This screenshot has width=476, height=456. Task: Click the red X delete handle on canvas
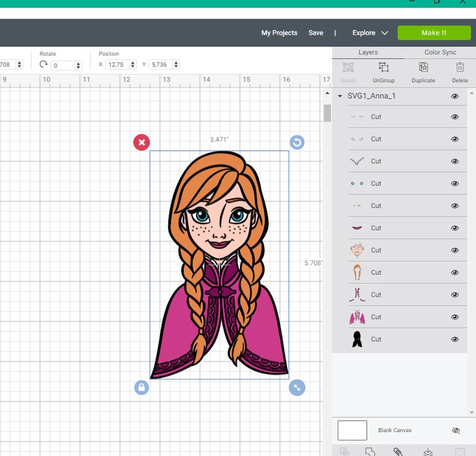click(x=141, y=142)
